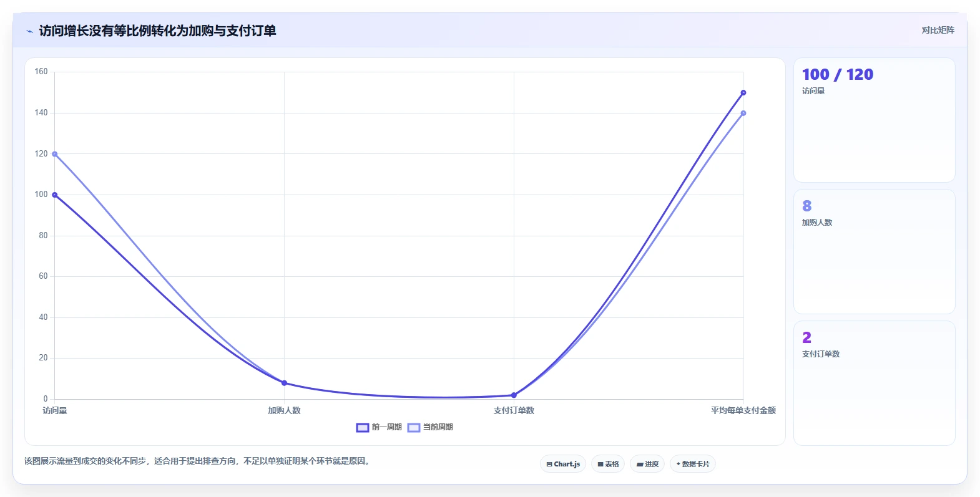Click the lightning icon beside the title
The height and width of the screenshot is (497, 980).
pos(29,31)
